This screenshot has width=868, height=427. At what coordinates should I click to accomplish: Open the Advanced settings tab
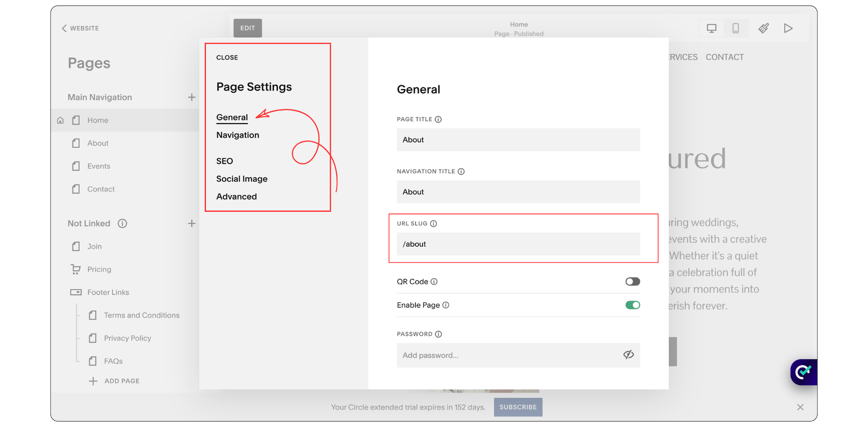(x=236, y=197)
